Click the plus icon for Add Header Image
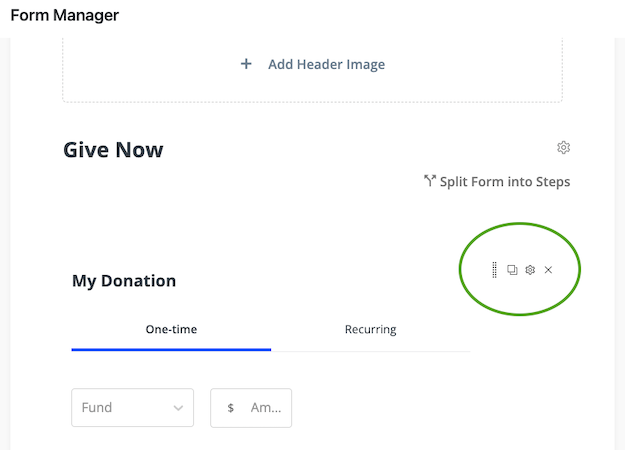Screen dimensions: 625x450 click(246, 64)
